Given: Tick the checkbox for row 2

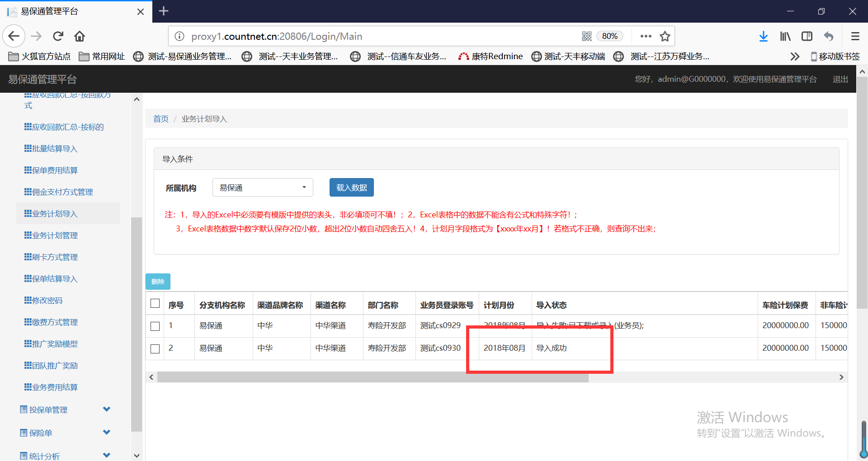Looking at the screenshot, I should point(155,348).
